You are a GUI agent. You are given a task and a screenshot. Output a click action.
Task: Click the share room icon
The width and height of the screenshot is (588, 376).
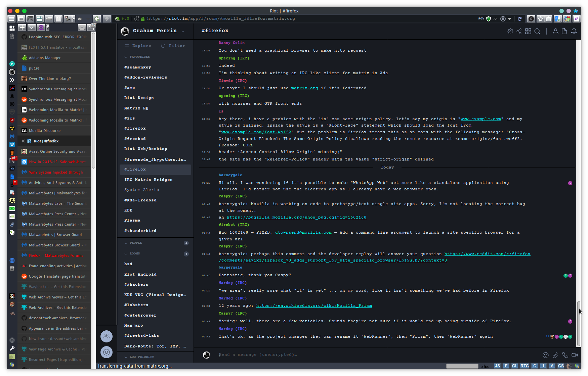(x=519, y=31)
